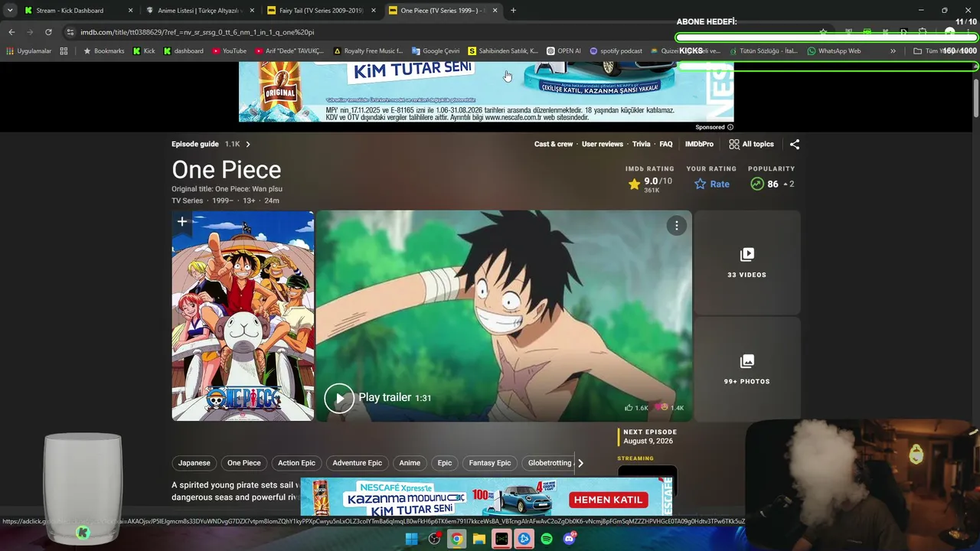980x551 pixels.
Task: Select the Fantasy Epic genre chip
Action: [x=490, y=463]
